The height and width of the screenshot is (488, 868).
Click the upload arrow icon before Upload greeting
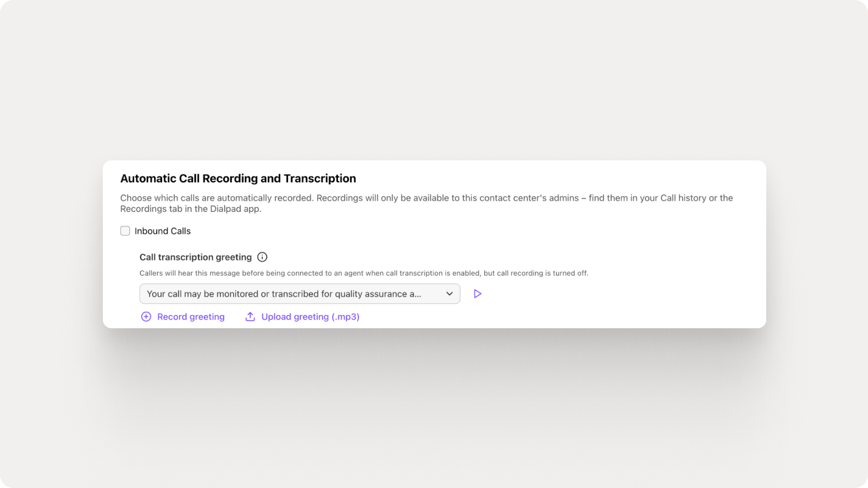[250, 317]
